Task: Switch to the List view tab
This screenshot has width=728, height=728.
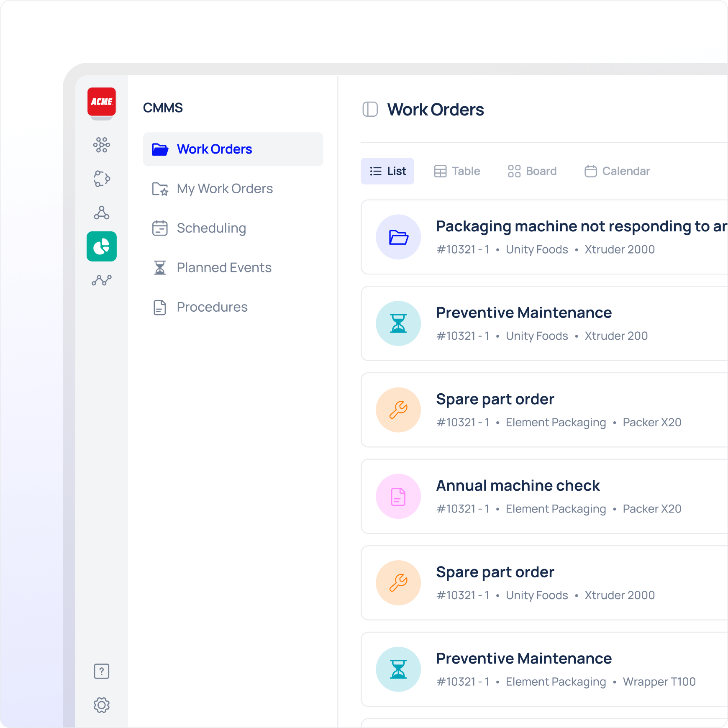Action: (x=387, y=171)
